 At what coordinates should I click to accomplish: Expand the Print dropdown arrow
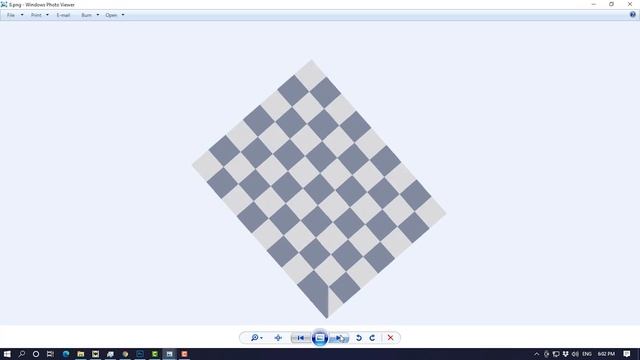tap(47, 15)
